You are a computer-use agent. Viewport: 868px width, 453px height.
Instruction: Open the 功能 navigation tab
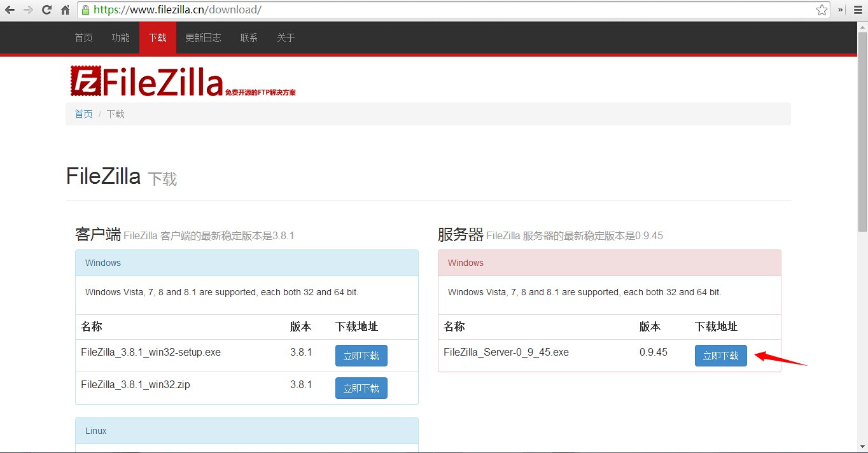click(121, 38)
